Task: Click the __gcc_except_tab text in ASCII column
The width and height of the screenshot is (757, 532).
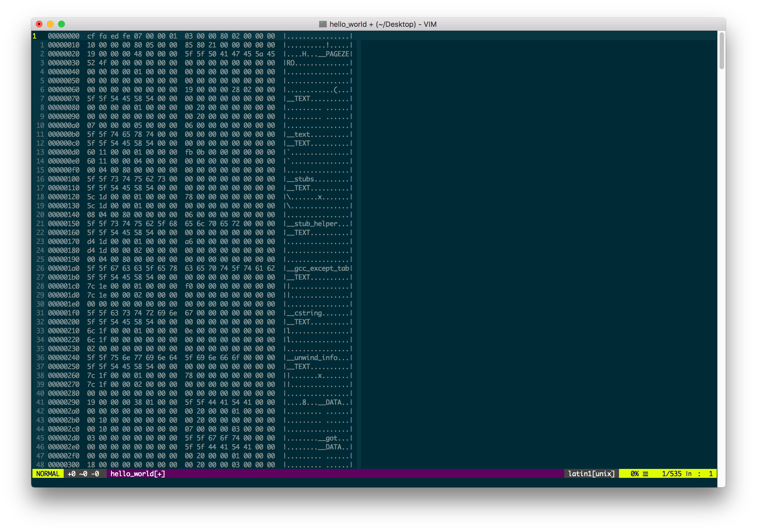Action: coord(318,269)
